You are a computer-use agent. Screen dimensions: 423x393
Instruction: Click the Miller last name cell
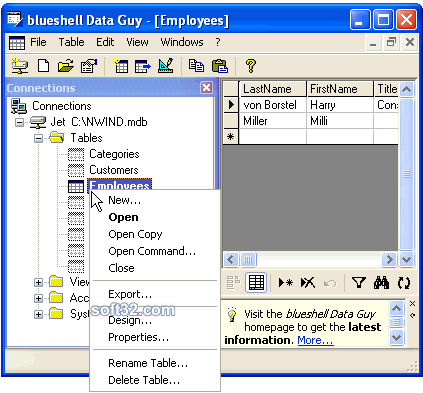click(x=273, y=121)
